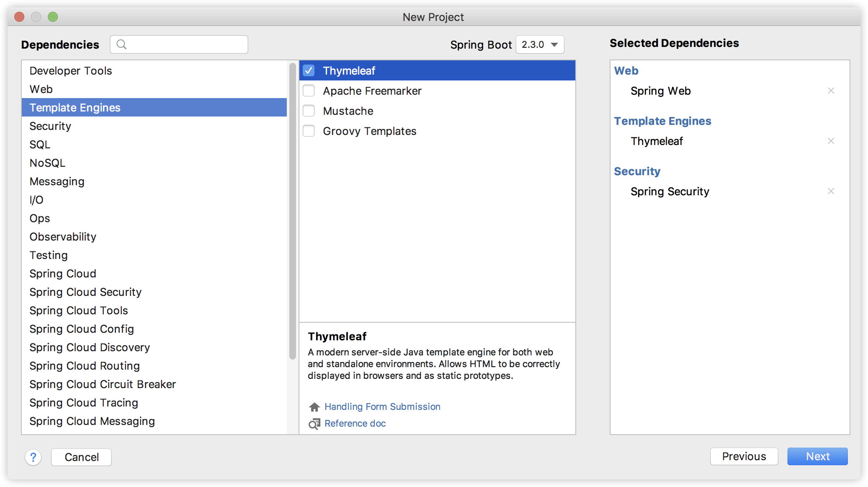Check the Mustache checkbox
The image size is (868, 487).
click(309, 111)
